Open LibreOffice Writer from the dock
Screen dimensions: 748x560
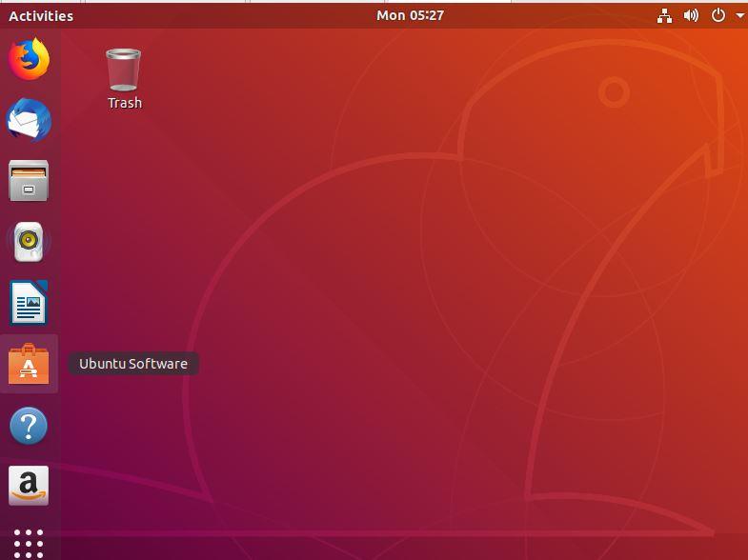(29, 303)
